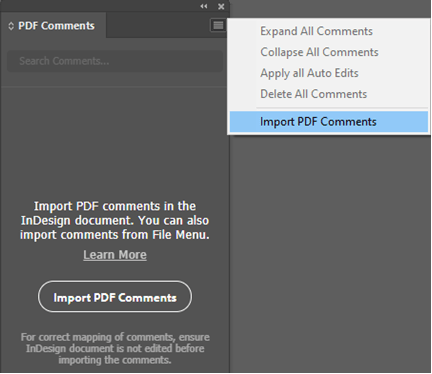The width and height of the screenshot is (432, 374).
Task: Select the PDF Comments tab
Action: 53,26
